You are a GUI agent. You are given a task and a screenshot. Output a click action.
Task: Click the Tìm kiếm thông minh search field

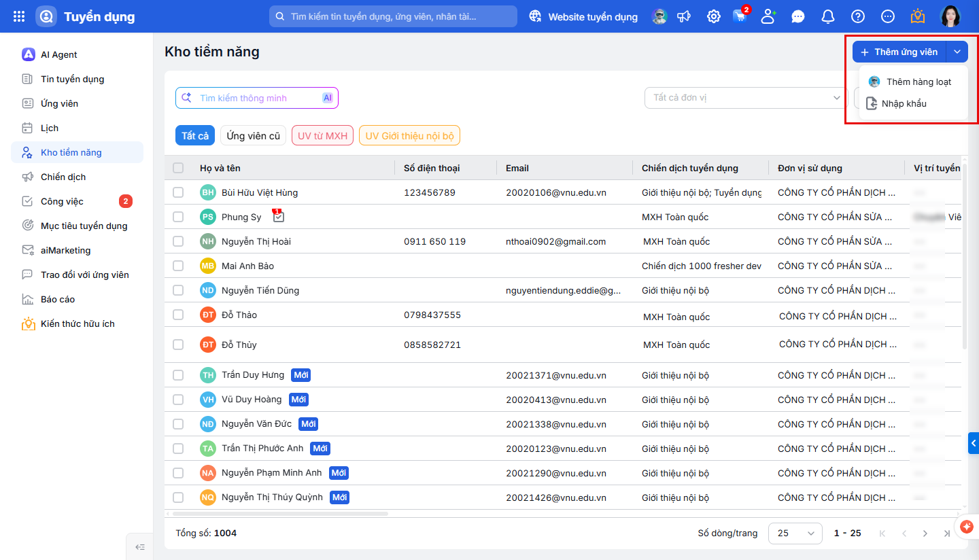257,98
